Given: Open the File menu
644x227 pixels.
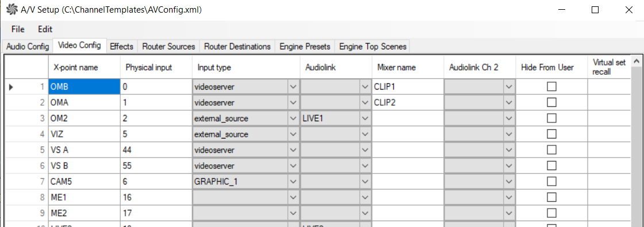Looking at the screenshot, I should [18, 29].
